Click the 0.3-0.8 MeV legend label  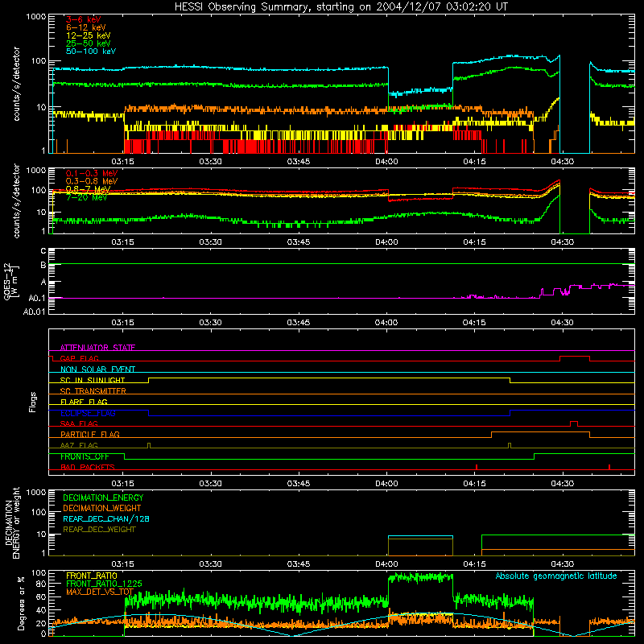[92, 181]
